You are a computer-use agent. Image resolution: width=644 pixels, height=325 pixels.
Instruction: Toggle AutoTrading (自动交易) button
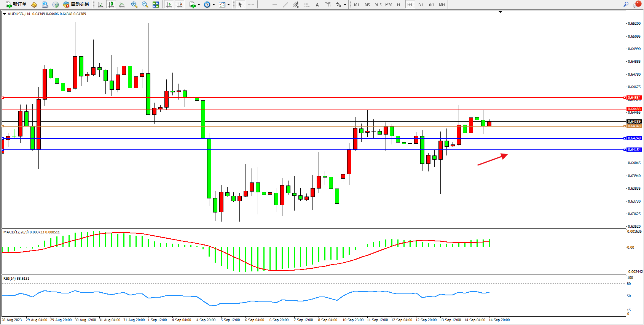[76, 5]
